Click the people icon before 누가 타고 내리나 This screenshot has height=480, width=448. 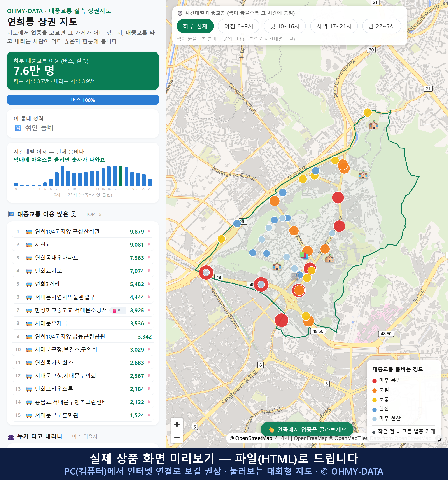pyautogui.click(x=11, y=436)
